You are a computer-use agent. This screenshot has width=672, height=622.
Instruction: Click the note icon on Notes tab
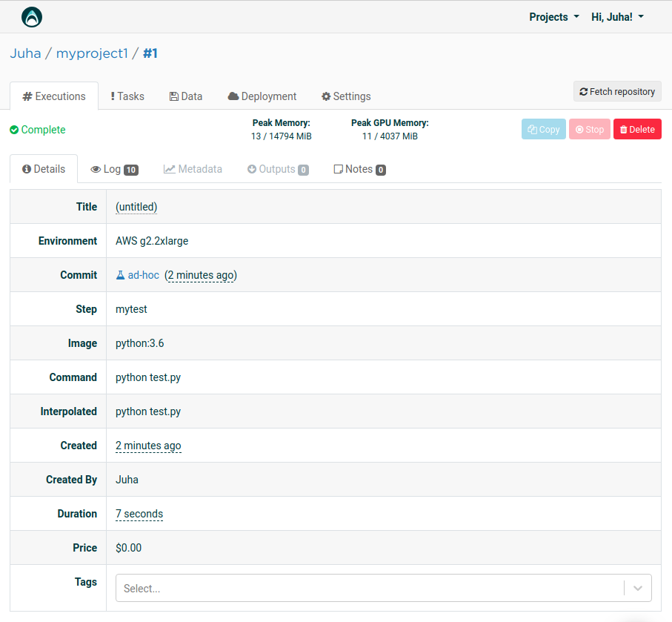coord(338,169)
